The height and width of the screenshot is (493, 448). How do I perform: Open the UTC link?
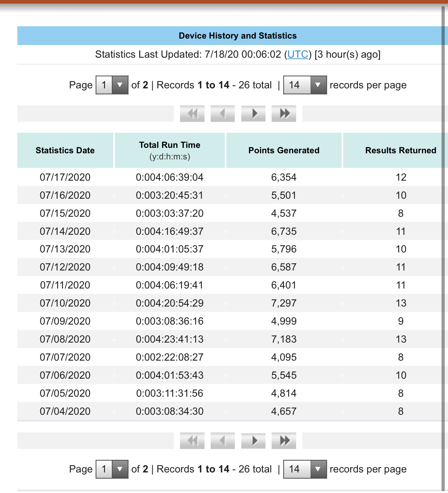click(x=298, y=54)
